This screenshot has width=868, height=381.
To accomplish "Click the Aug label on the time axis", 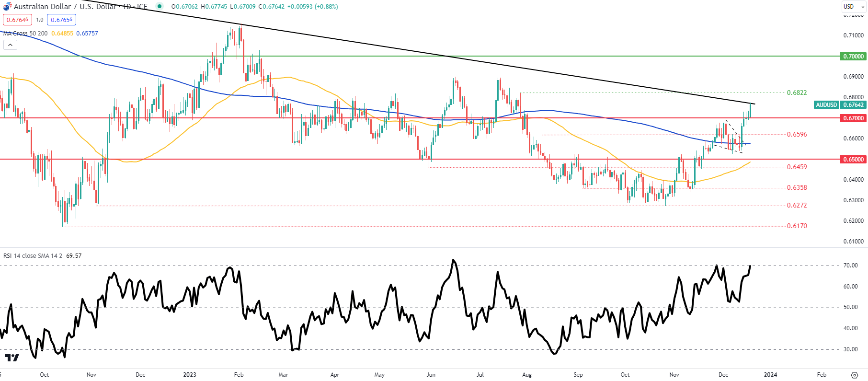I will coord(527,375).
